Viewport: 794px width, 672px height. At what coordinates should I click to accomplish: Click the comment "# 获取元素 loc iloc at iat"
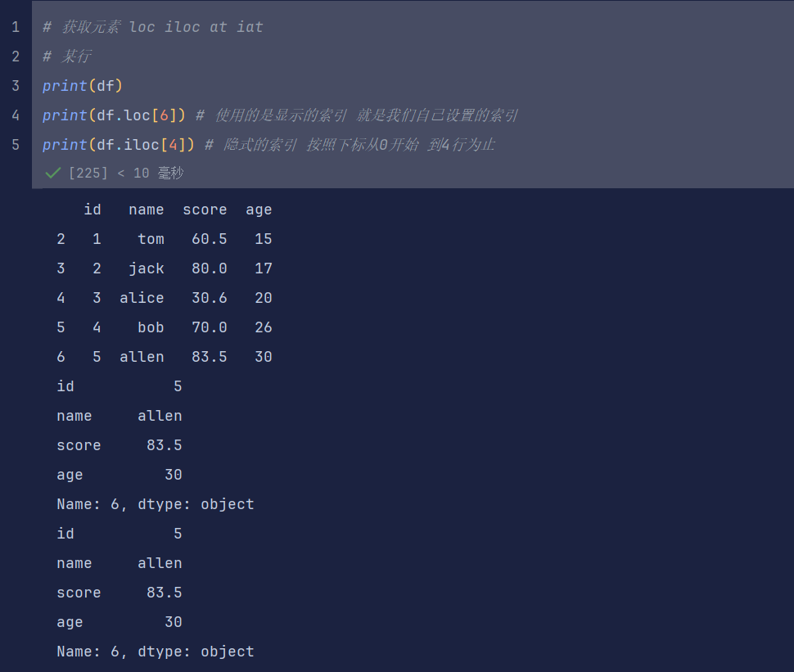[151, 26]
